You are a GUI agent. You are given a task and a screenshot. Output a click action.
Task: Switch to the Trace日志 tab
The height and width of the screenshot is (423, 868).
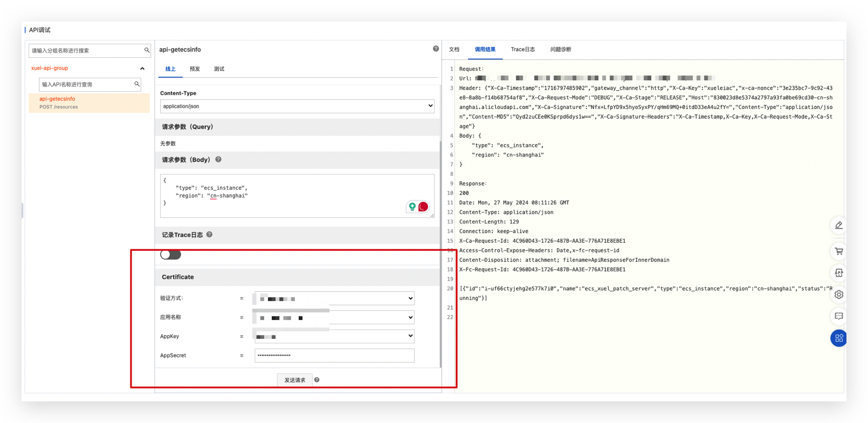point(522,50)
